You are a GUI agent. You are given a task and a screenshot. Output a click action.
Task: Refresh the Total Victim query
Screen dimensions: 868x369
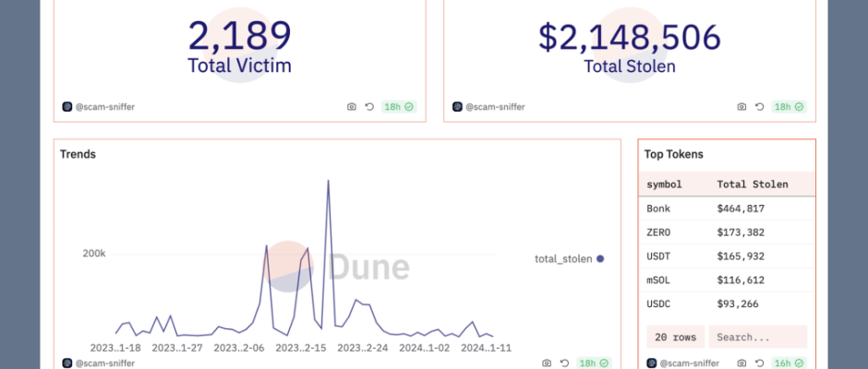369,107
